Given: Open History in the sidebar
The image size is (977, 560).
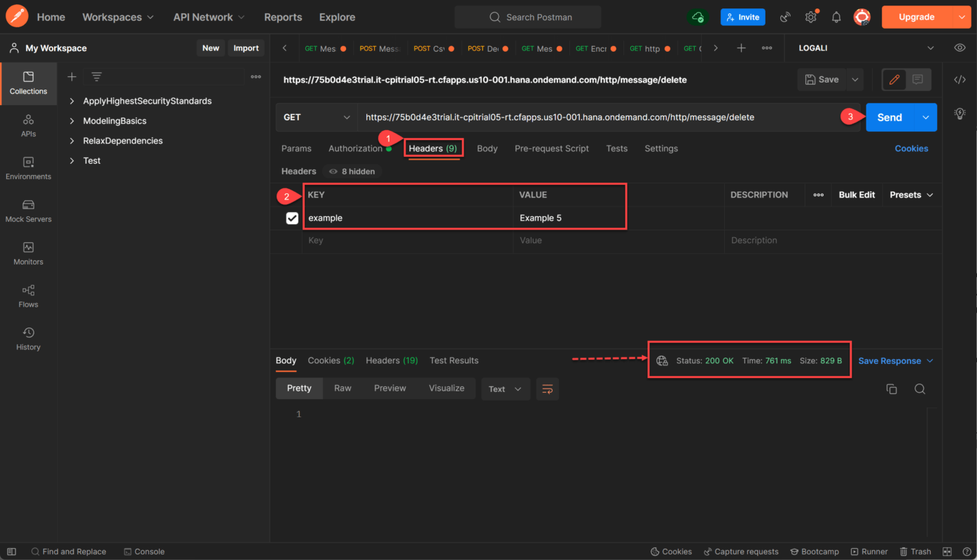Looking at the screenshot, I should (28, 339).
